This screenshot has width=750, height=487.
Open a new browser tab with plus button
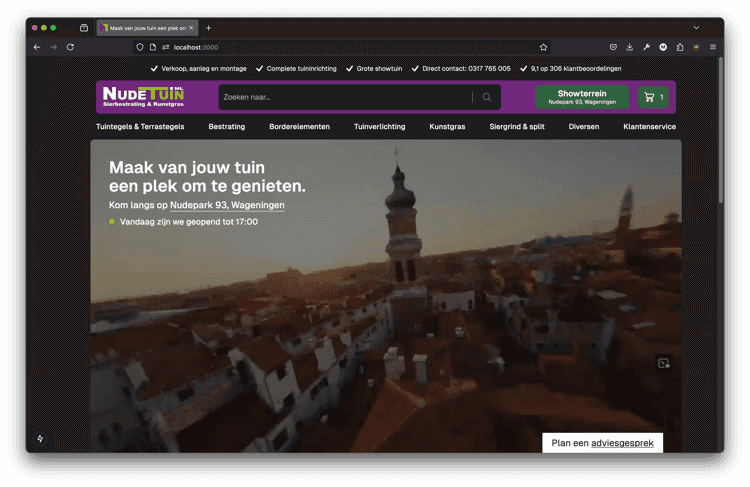tap(208, 28)
